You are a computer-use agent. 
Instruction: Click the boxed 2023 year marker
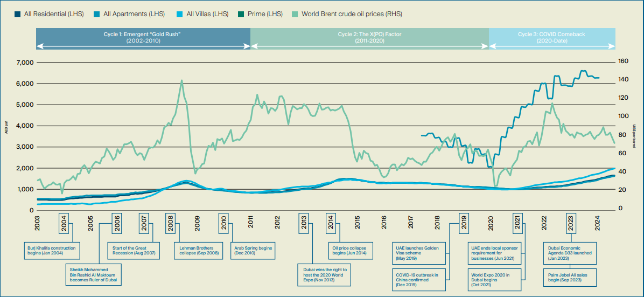pyautogui.click(x=571, y=223)
